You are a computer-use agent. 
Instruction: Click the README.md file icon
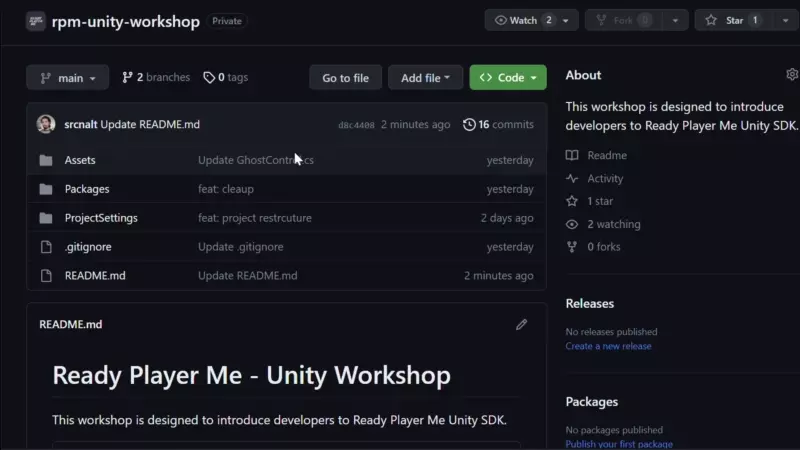point(46,276)
